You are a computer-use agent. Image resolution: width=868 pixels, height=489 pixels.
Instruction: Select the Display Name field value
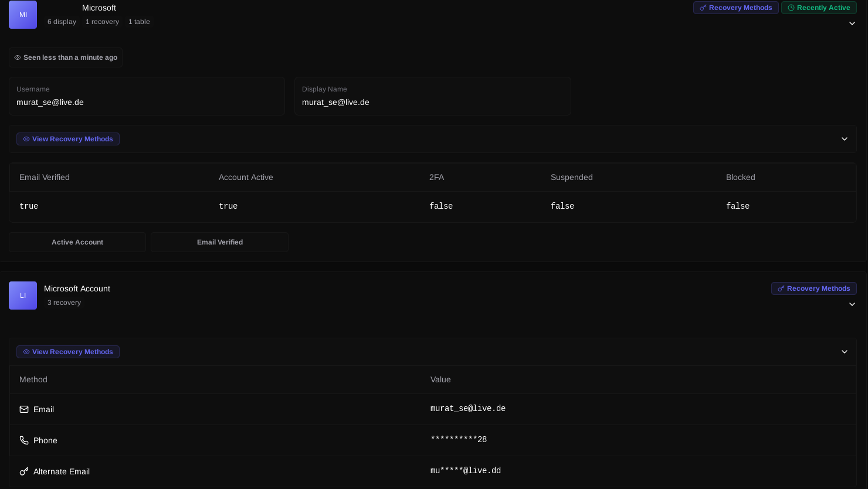[x=335, y=102]
